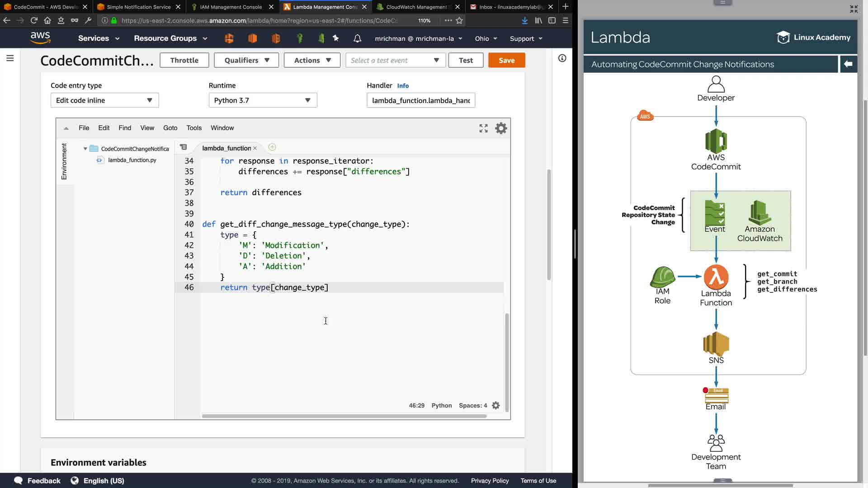Image resolution: width=868 pixels, height=488 pixels.
Task: Expand the Select a test event dropdown
Action: tap(395, 60)
